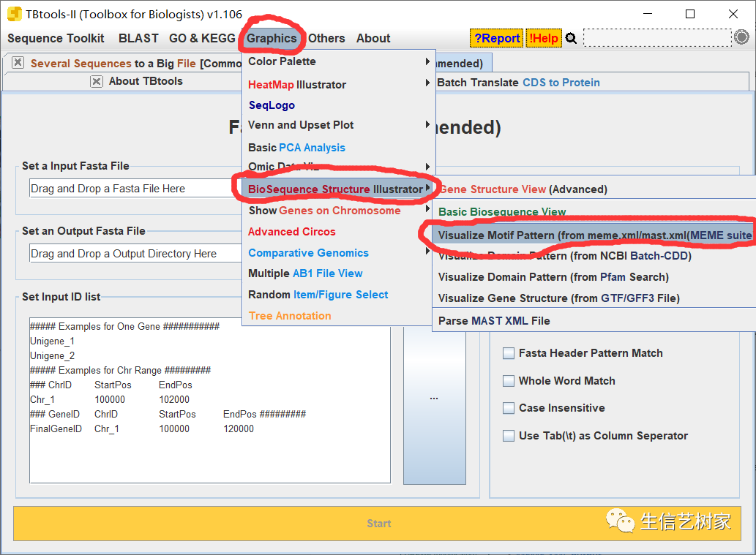Screen dimensions: 756x555
Task: Click the ?Report button
Action: [497, 38]
